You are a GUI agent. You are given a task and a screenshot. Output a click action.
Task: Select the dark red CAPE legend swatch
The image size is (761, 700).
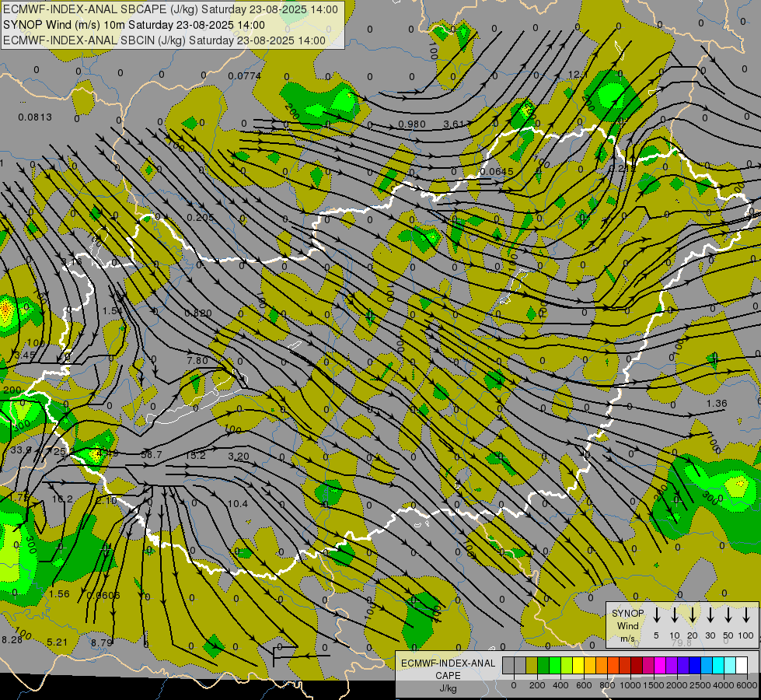pyautogui.click(x=637, y=665)
